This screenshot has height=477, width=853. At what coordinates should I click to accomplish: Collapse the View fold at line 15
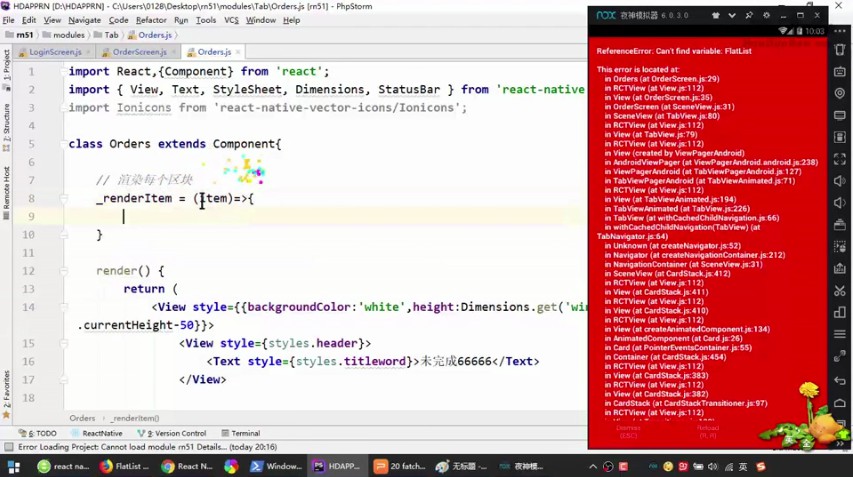[x=64, y=343]
